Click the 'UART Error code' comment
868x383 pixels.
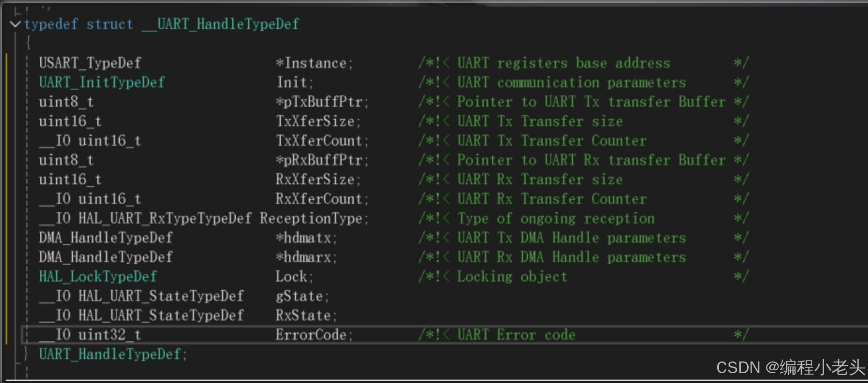tap(516, 335)
